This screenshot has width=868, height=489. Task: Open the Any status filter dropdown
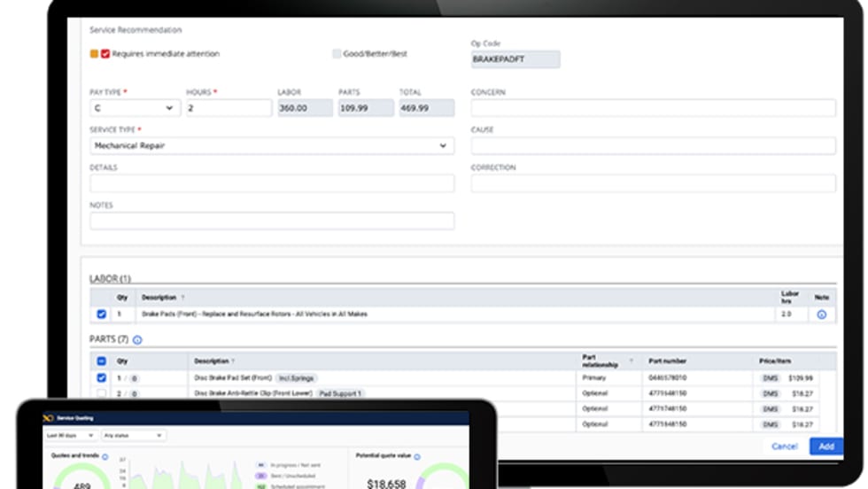[x=134, y=436]
